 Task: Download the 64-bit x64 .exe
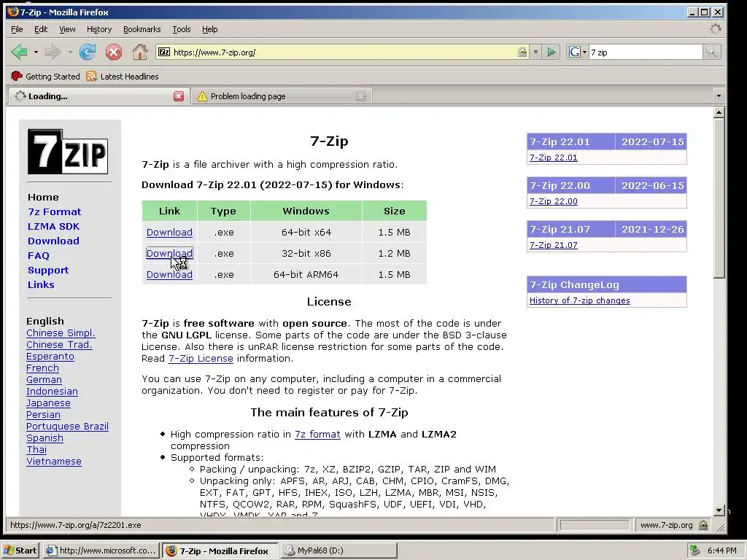[169, 233]
